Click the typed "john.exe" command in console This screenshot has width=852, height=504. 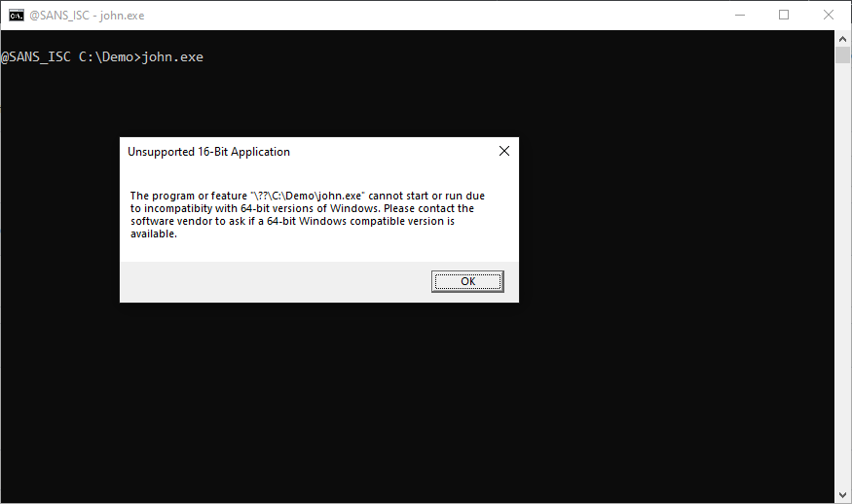tap(172, 57)
